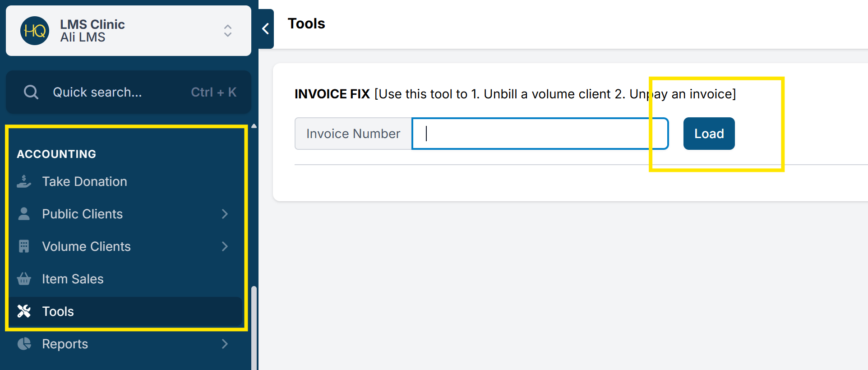868x370 pixels.
Task: Collapse the sidebar with the arrow
Action: tap(266, 29)
